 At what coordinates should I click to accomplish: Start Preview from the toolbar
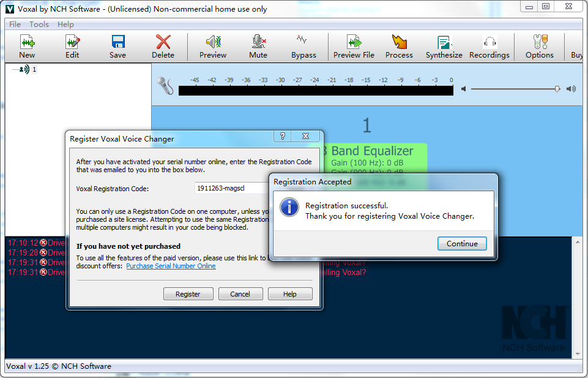[x=213, y=47]
